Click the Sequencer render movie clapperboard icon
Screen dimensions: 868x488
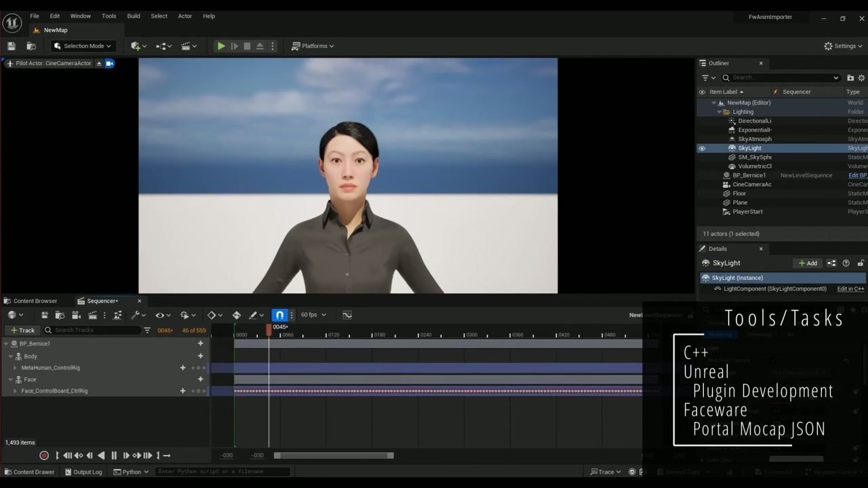click(x=92, y=315)
